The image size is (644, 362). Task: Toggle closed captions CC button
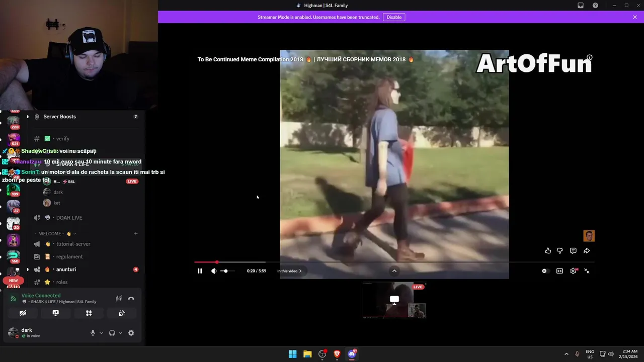pos(559,271)
